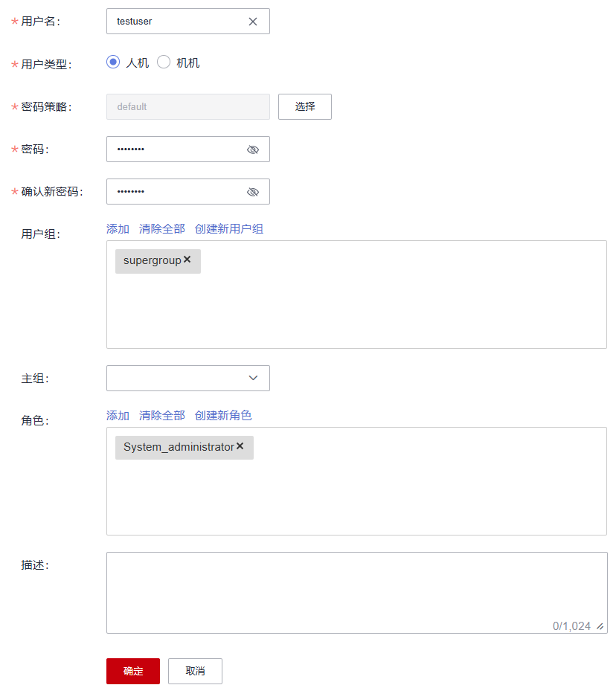Focus the 确认新密码 input
Screen dimensions: 616x685
188,192
